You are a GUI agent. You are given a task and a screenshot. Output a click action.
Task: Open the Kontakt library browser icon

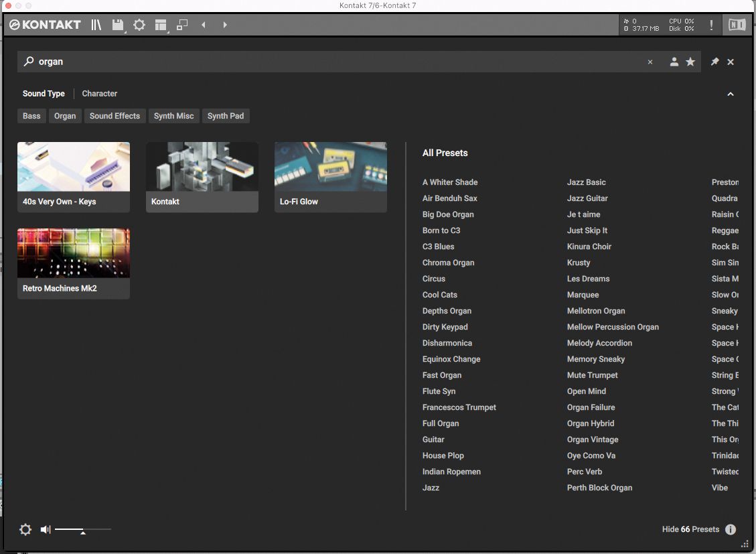pos(96,25)
